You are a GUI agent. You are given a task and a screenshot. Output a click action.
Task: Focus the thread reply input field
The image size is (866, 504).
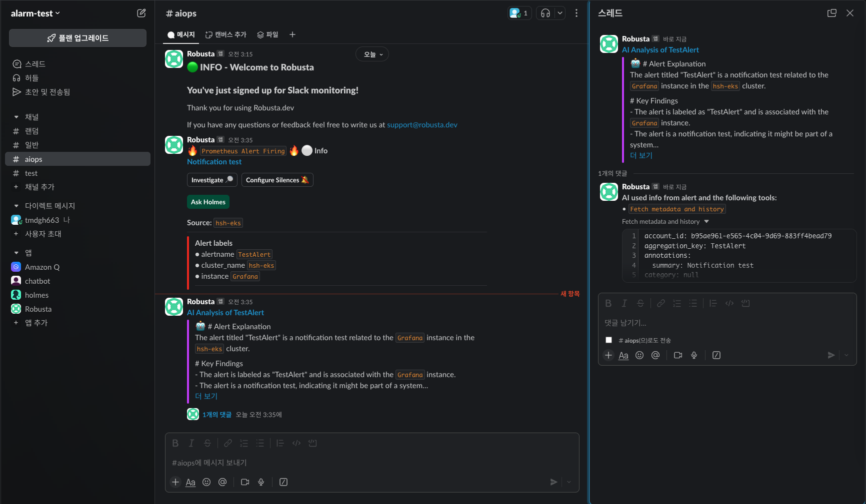point(727,323)
